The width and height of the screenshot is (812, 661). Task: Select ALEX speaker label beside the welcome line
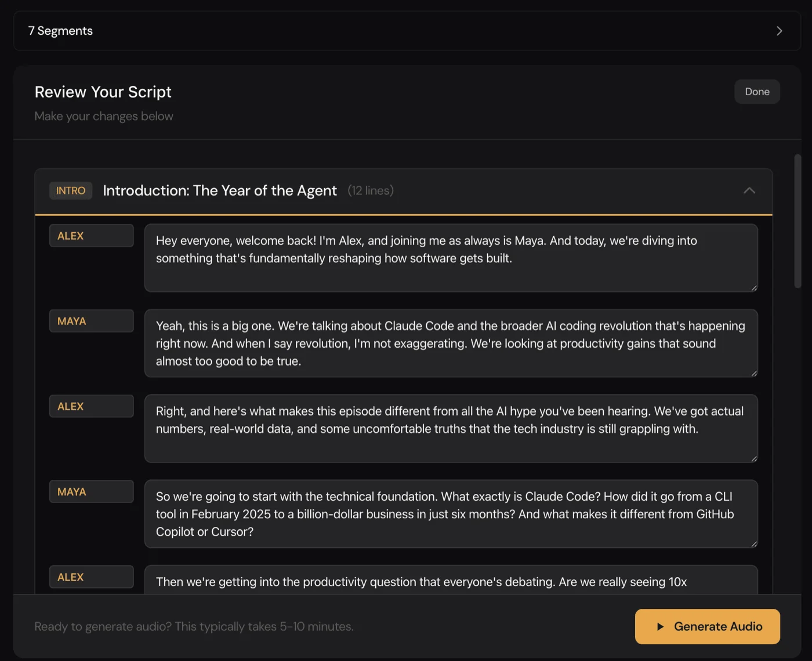[91, 236]
